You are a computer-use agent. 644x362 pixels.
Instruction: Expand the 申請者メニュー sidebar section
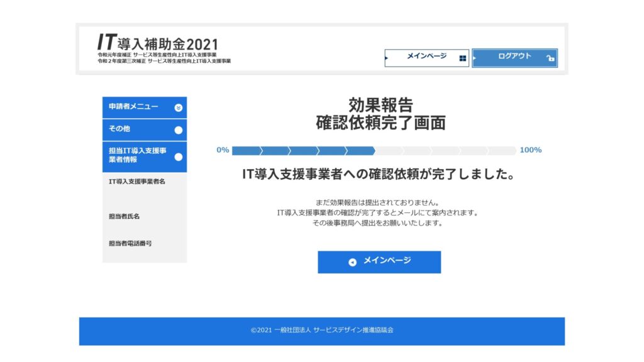[x=145, y=107]
